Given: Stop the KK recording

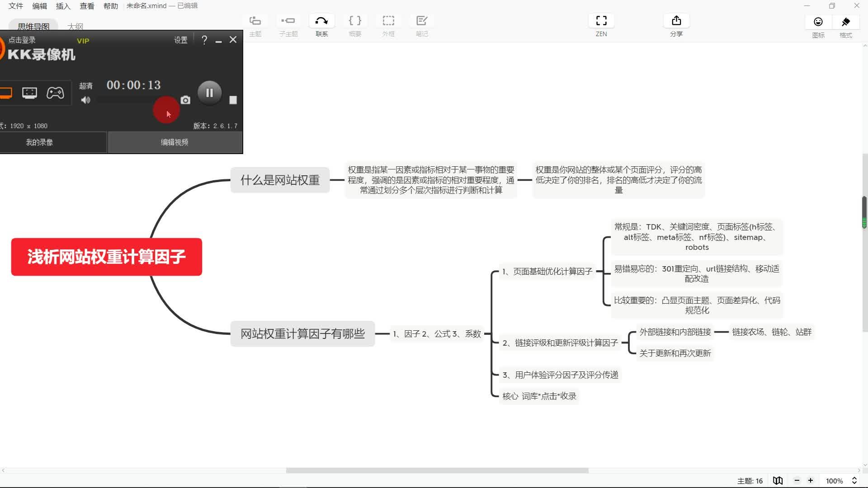Looking at the screenshot, I should tap(233, 100).
